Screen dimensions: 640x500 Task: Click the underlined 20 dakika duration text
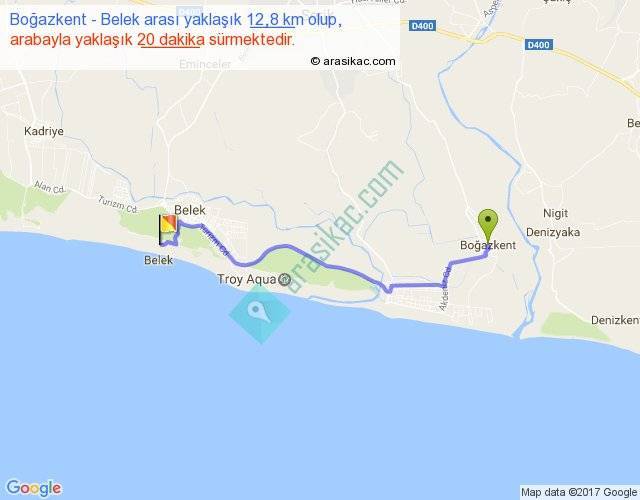171,40
